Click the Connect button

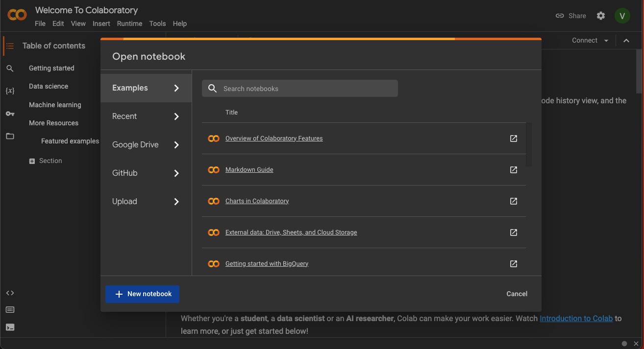pyautogui.click(x=585, y=41)
